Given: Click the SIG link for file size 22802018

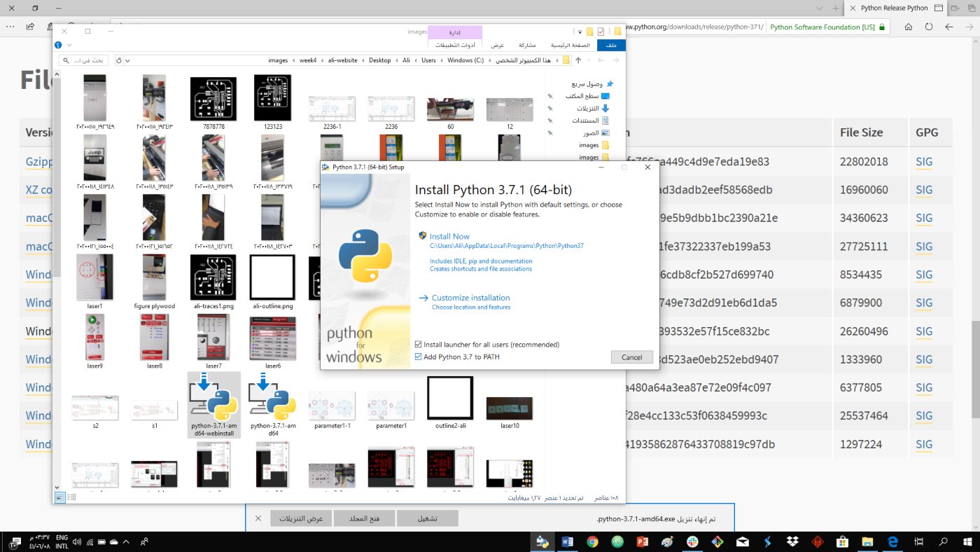Looking at the screenshot, I should coord(924,162).
